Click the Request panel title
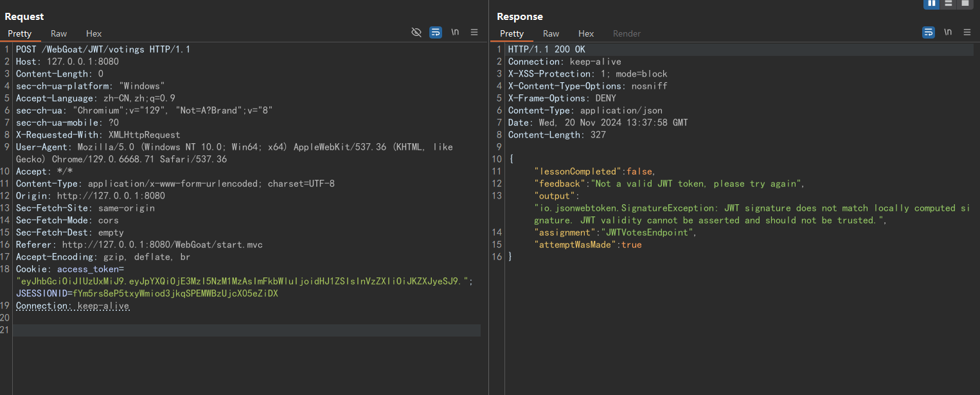Viewport: 980px width, 395px height. pos(24,17)
